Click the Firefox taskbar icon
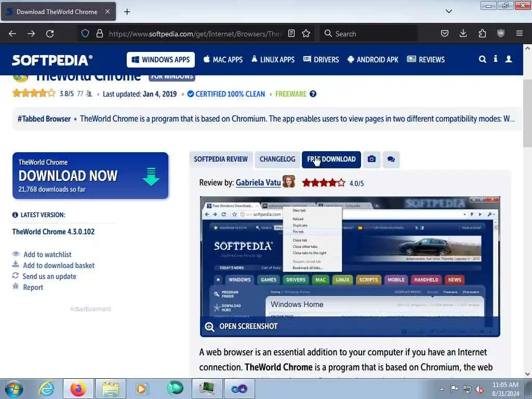Viewport: 532px width, 399px height. click(78, 389)
